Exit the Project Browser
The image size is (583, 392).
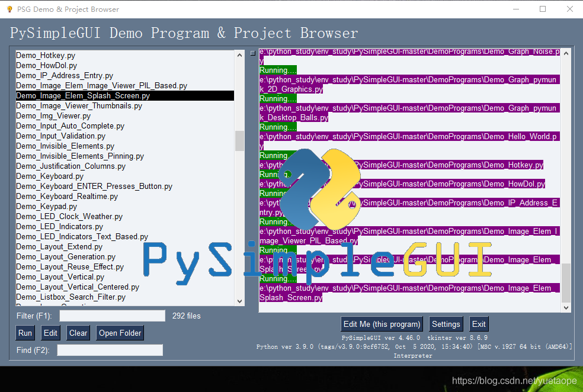(x=479, y=324)
